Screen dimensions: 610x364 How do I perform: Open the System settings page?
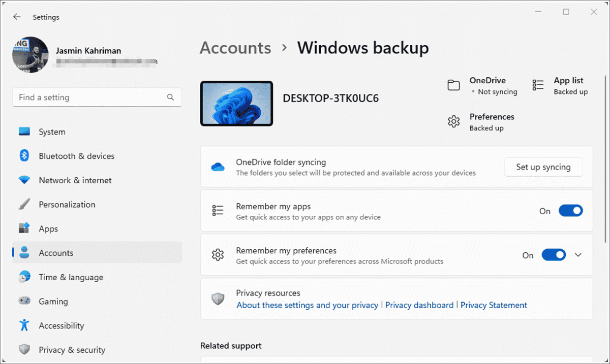click(x=97, y=132)
